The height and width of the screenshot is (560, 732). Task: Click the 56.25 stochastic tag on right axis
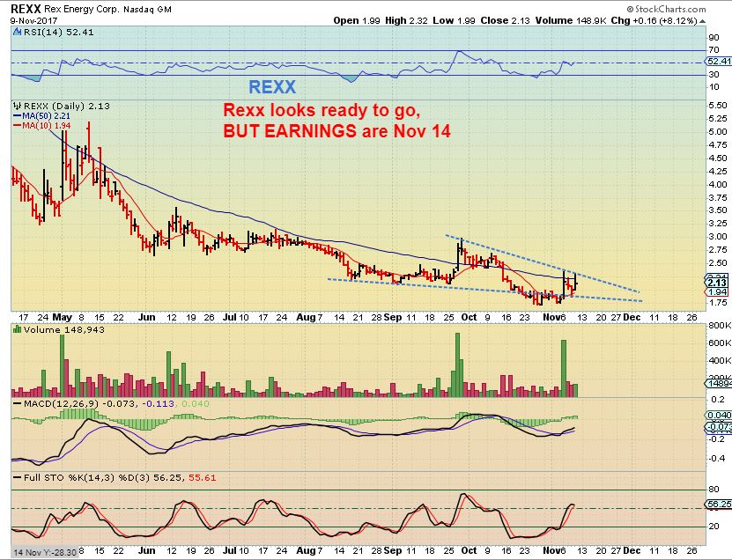coord(719,504)
